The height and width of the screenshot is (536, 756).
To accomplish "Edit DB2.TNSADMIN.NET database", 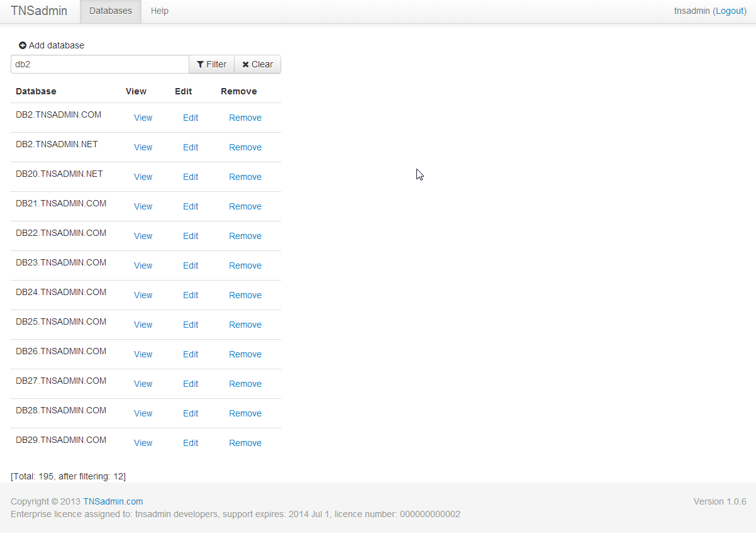I will (191, 147).
